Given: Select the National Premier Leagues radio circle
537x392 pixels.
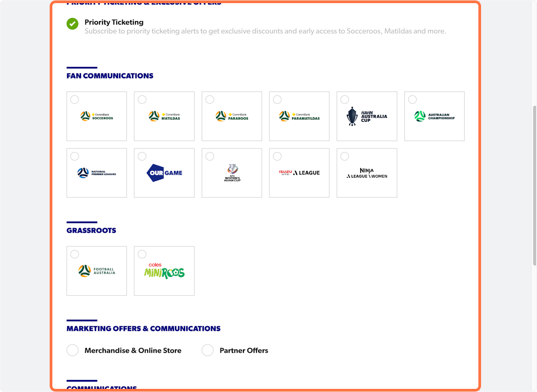Looking at the screenshot, I should click(75, 156).
